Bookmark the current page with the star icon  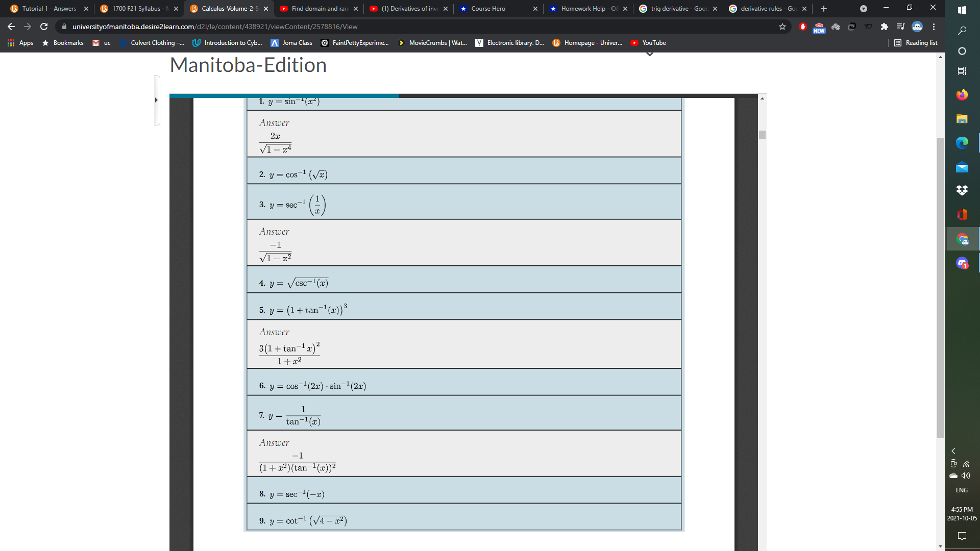(783, 27)
